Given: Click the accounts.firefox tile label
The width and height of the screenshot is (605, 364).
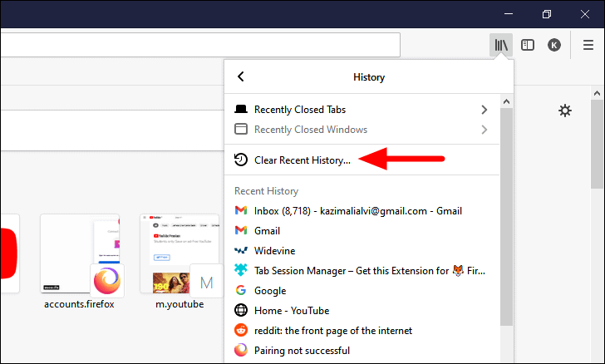Looking at the screenshot, I should tap(79, 304).
